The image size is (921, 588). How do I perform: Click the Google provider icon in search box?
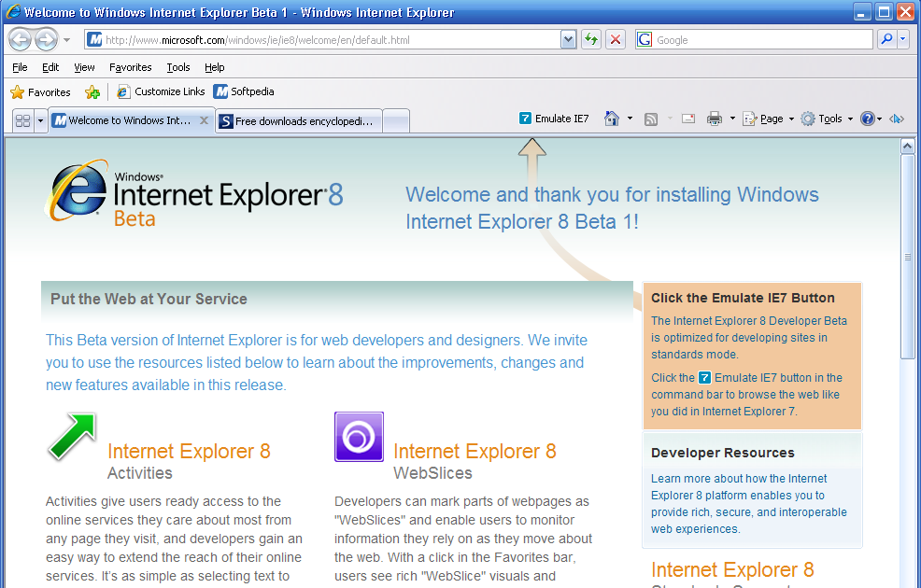[645, 39]
